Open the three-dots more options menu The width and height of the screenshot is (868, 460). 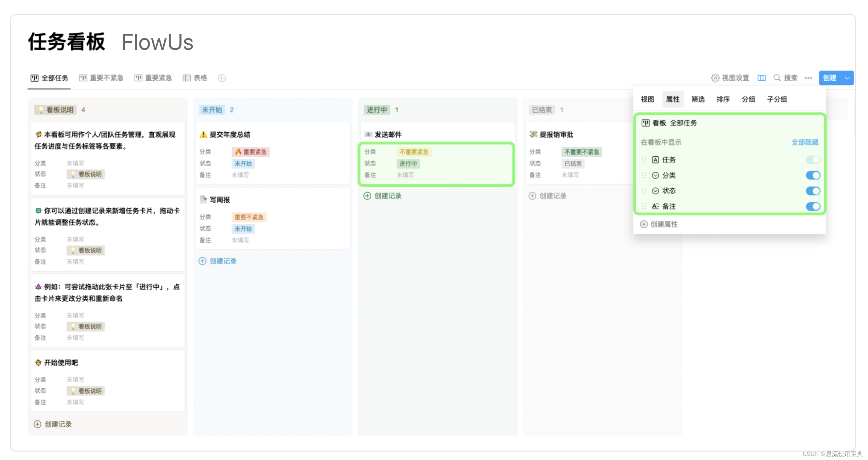click(808, 78)
